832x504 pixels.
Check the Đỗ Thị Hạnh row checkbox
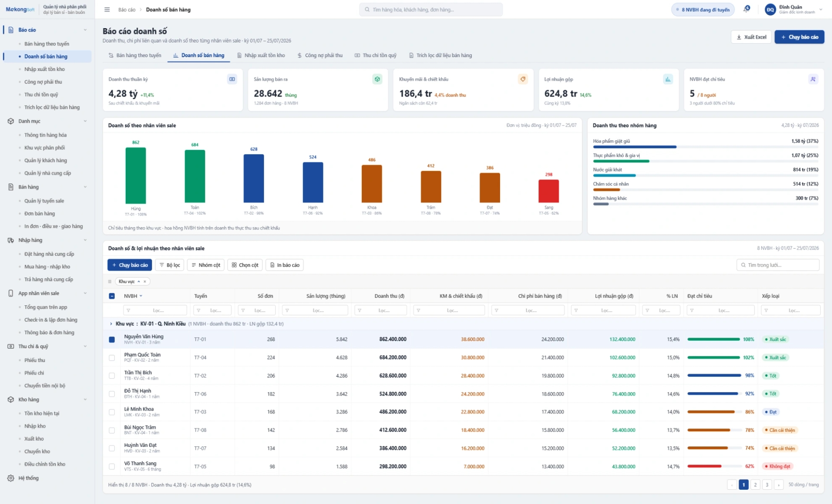pos(112,394)
